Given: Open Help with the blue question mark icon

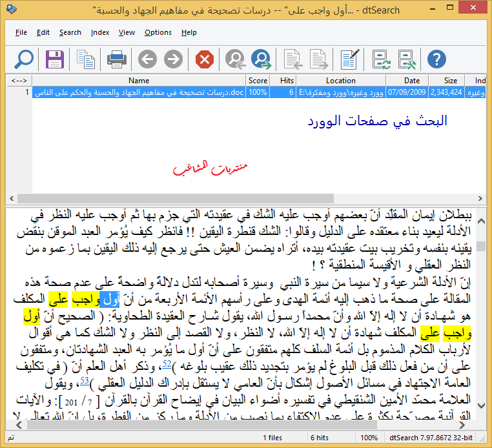Looking at the screenshot, I should pyautogui.click(x=436, y=60).
